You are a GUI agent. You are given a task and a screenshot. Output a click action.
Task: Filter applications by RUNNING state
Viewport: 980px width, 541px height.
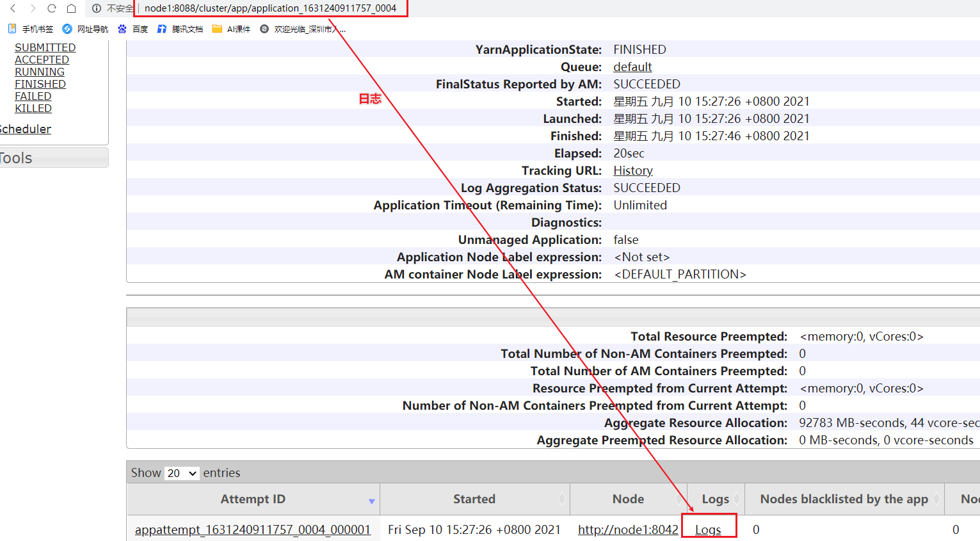pos(40,72)
